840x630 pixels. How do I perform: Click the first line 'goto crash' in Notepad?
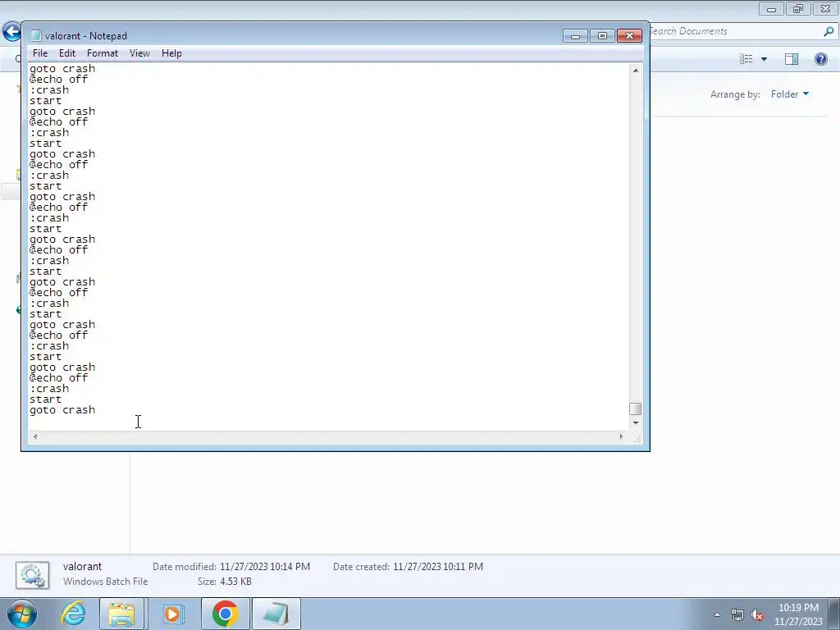click(62, 69)
